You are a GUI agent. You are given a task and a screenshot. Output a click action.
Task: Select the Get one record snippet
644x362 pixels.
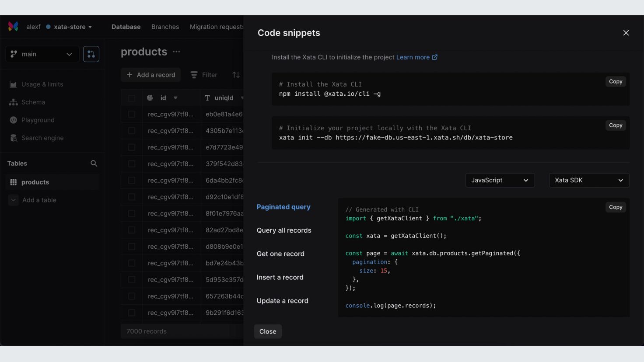tap(280, 254)
